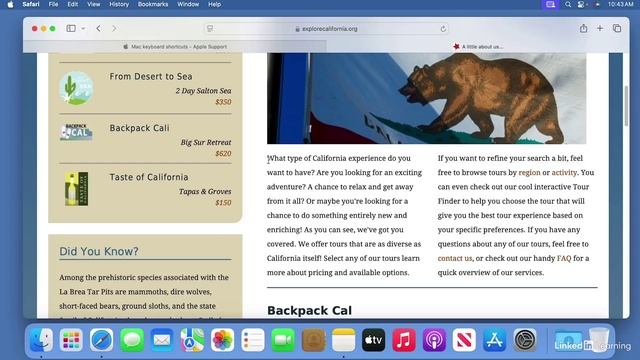Screen dimensions: 640x360
Task: Click the California bear flag image
Action: click(x=426, y=98)
